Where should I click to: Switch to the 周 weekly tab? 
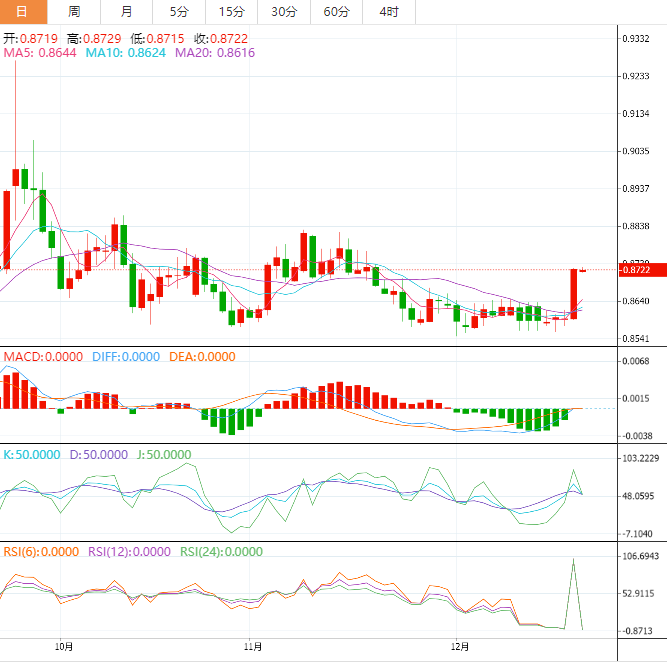pyautogui.click(x=74, y=11)
